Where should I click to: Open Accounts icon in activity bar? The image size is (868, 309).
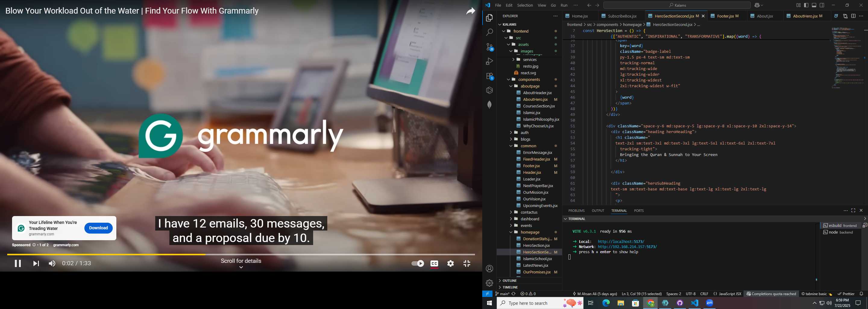coord(489,269)
